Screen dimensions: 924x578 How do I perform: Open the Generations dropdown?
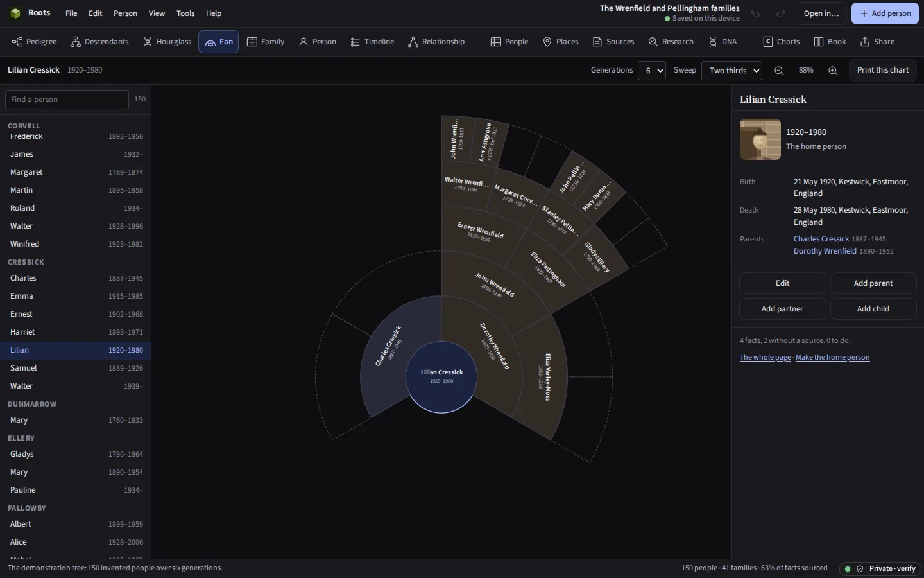(x=651, y=71)
